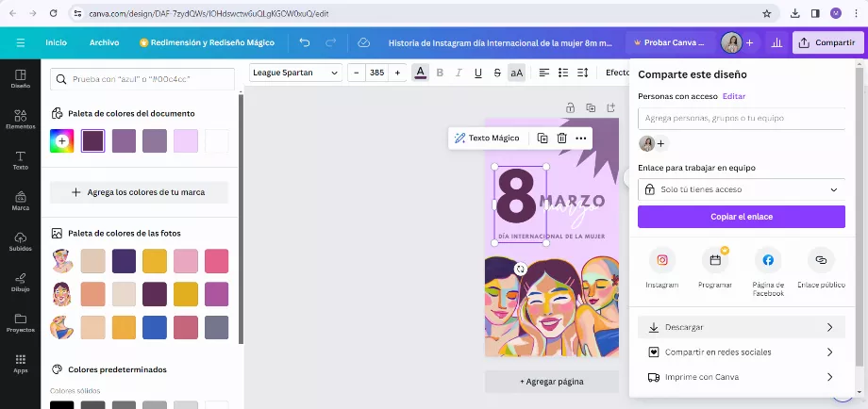This screenshot has height=409, width=868.
Task: Decrease font size with minus button
Action: (x=357, y=73)
